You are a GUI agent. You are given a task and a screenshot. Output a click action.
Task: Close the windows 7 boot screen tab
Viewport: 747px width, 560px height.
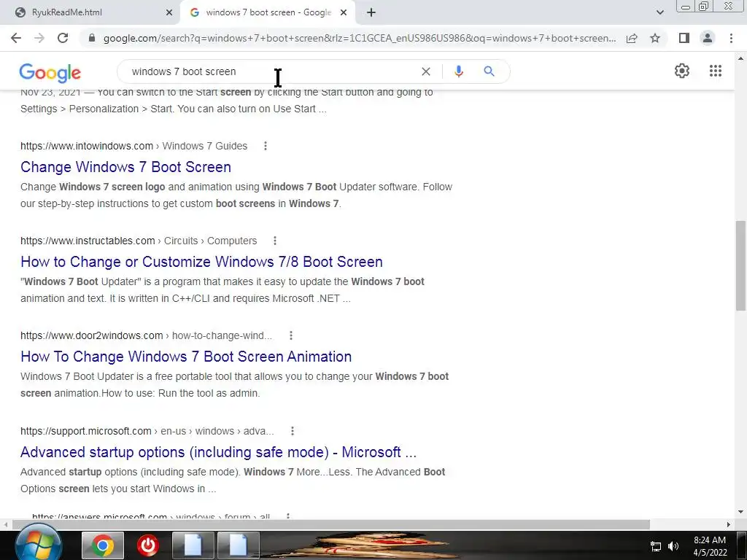[344, 13]
